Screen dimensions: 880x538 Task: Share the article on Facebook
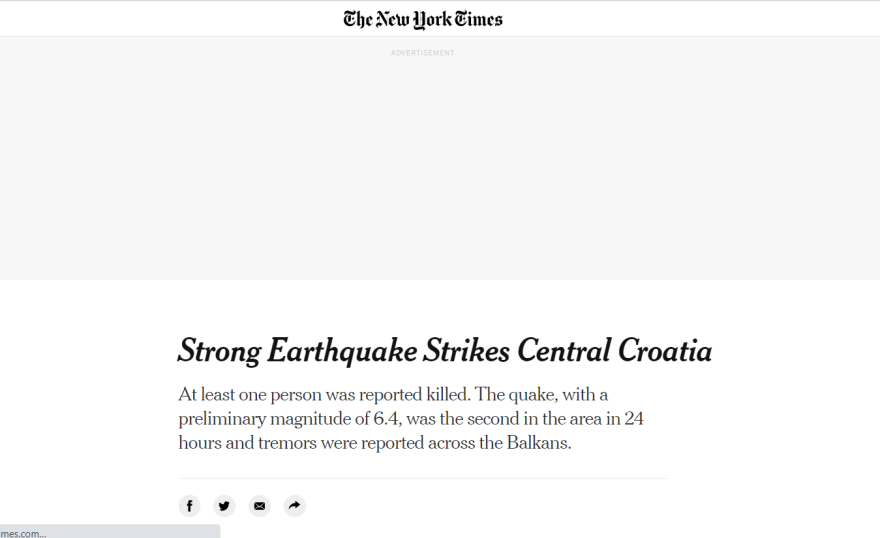click(190, 506)
